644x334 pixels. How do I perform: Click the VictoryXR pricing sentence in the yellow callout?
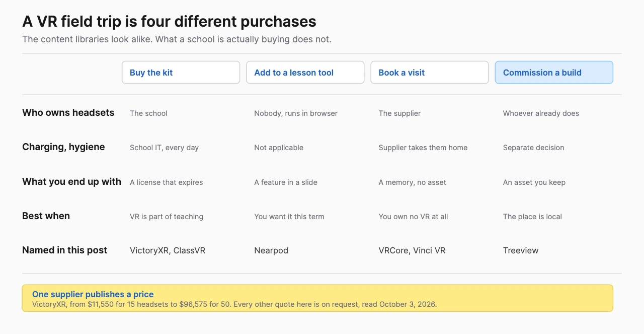tap(234, 304)
